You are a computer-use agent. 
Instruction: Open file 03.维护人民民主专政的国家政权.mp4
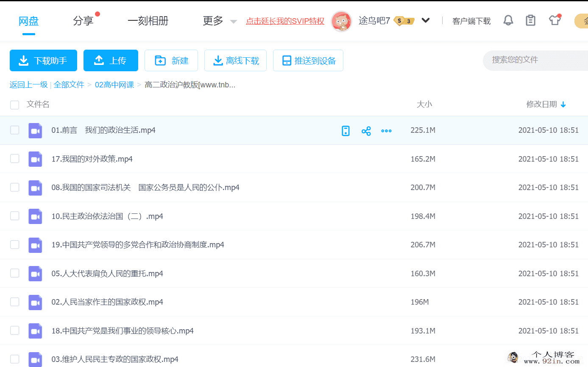115,359
